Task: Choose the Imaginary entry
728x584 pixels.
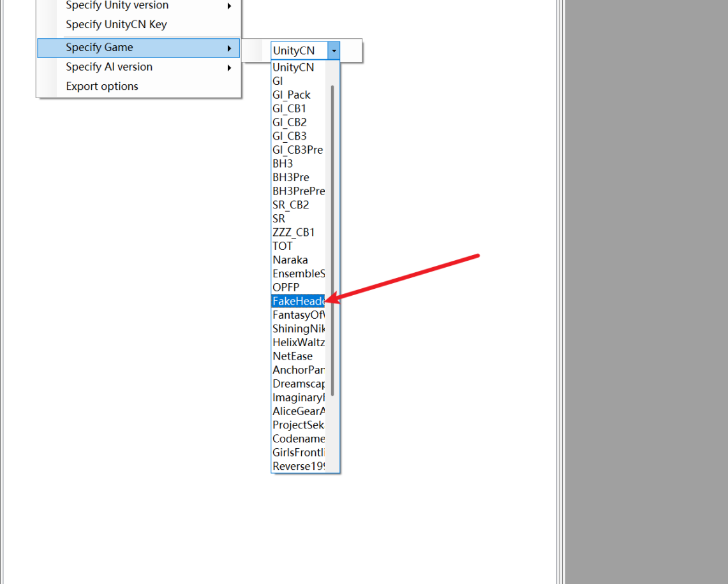Action: coord(298,398)
